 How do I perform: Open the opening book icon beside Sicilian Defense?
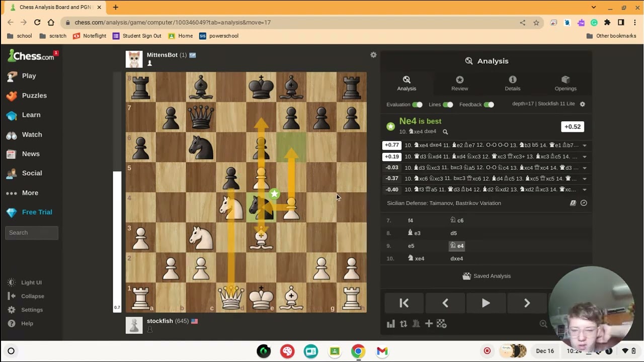point(573,203)
